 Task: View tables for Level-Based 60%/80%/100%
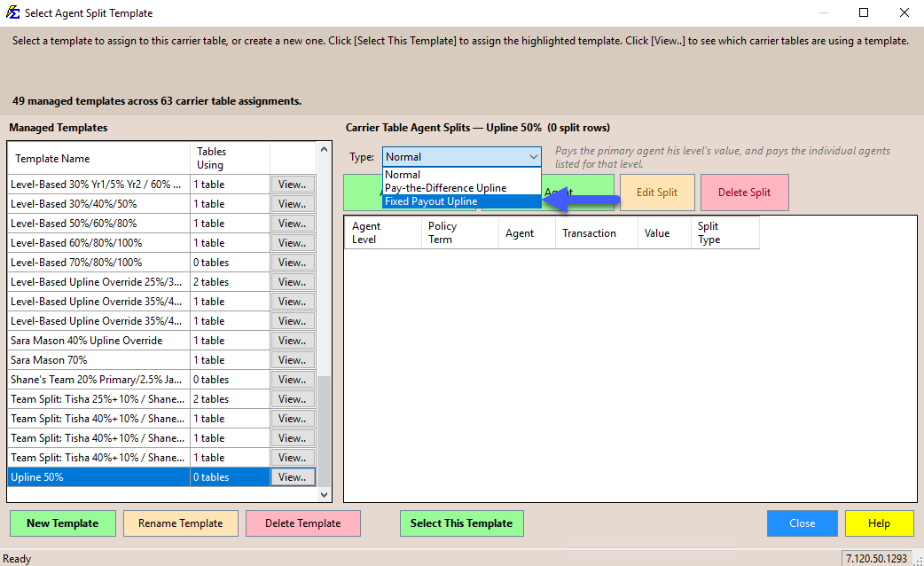point(293,243)
